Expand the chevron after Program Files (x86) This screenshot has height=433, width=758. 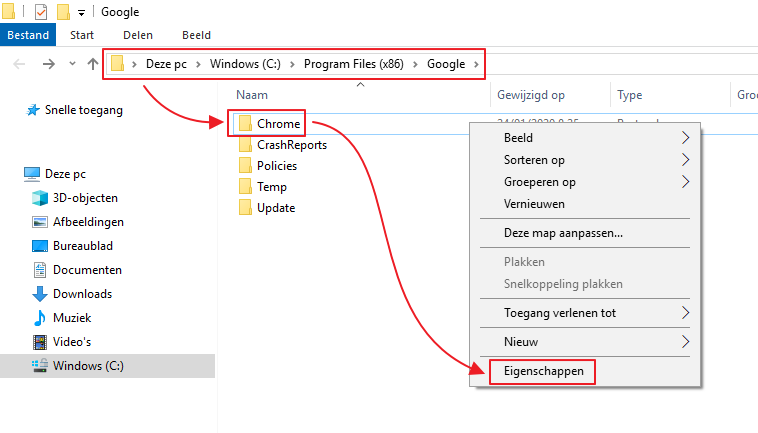pyautogui.click(x=415, y=64)
